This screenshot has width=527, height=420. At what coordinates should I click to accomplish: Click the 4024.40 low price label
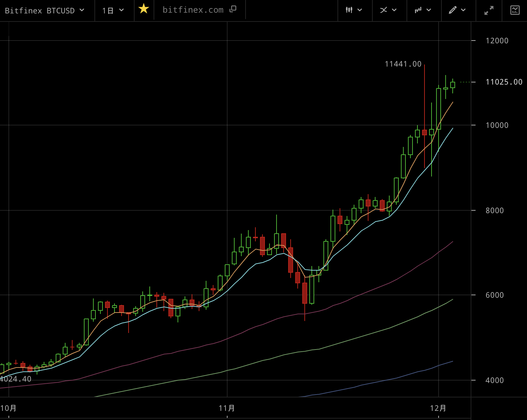coord(16,379)
